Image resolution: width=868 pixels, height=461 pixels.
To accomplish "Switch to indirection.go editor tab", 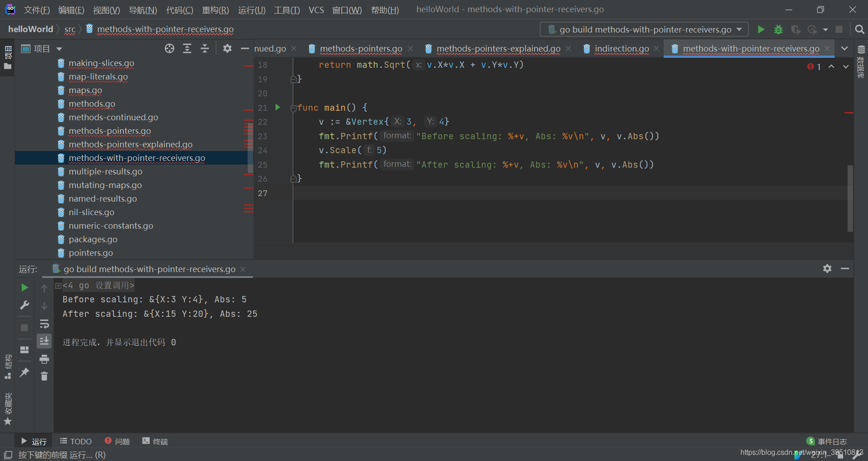I will pyautogui.click(x=622, y=48).
